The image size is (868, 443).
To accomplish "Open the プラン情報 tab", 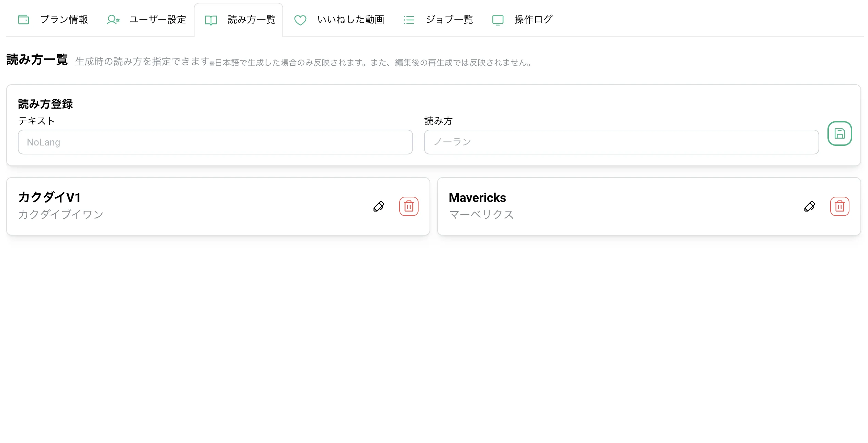I will pyautogui.click(x=53, y=20).
